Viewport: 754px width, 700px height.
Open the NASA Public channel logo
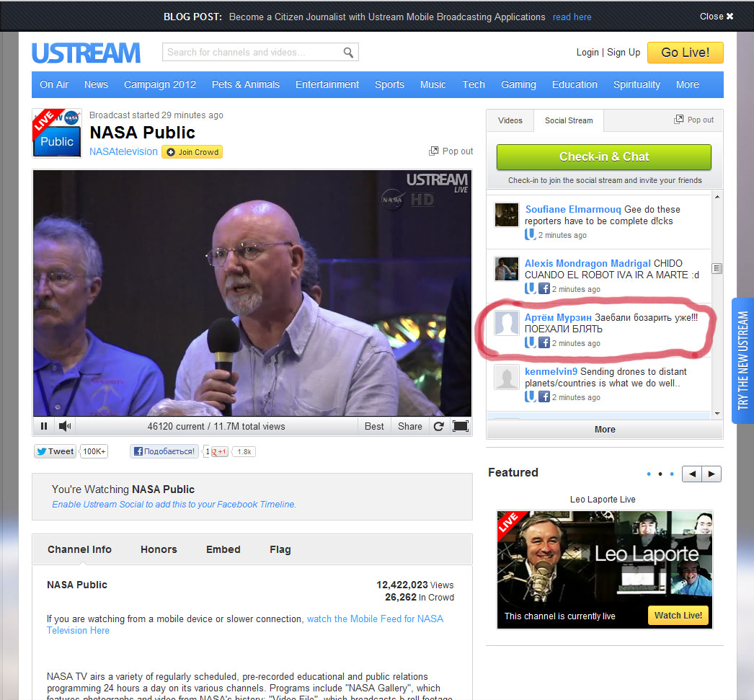tap(57, 133)
